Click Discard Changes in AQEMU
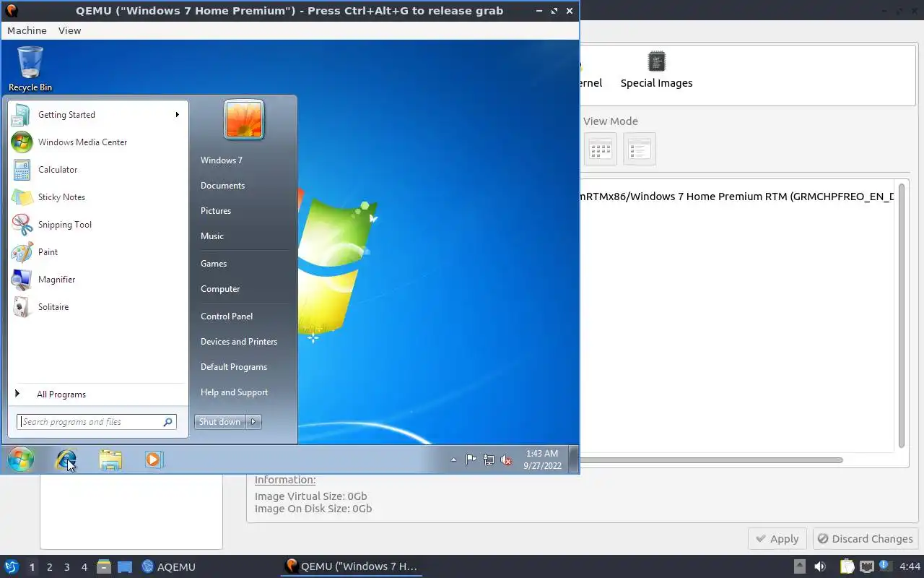Image resolution: width=924 pixels, height=578 pixels. point(865,539)
